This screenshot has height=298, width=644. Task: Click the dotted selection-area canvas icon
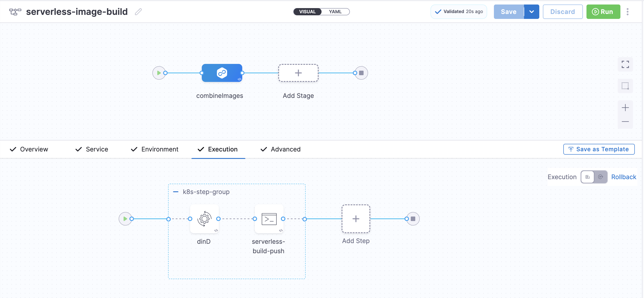[x=625, y=86]
